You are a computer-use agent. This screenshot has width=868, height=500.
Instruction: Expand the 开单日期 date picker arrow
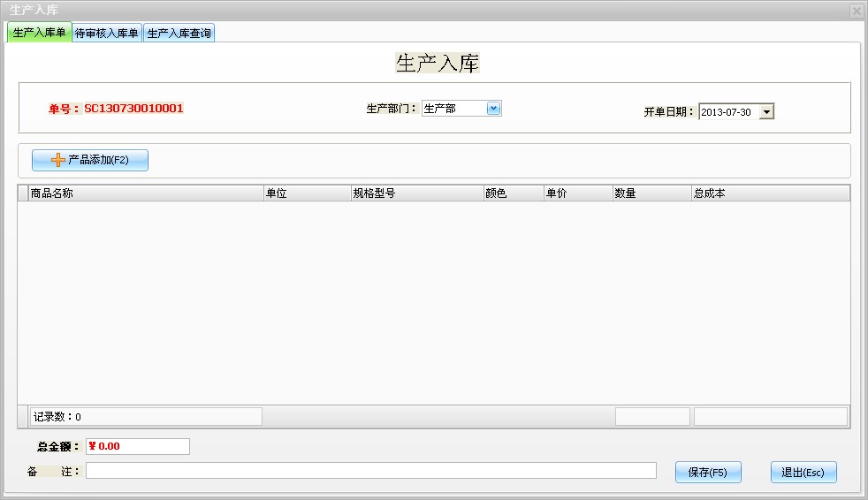pos(766,112)
